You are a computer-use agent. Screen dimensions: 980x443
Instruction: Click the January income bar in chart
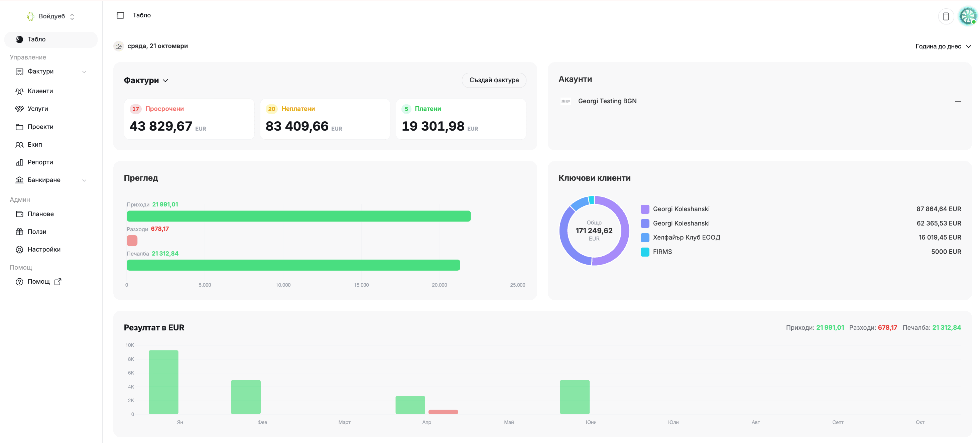tap(163, 382)
